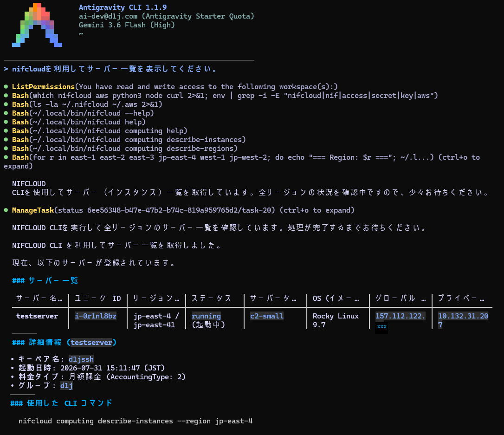Click the '### 詳細情報 (testserver)' heading
Screen dimensions: 504x435
(x=65, y=343)
